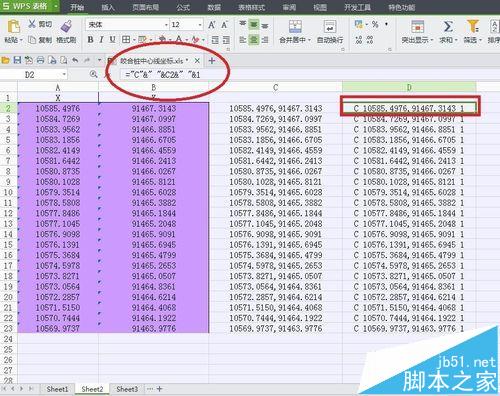
Task: Decrease font size with the smaller A icon
Action: [224, 25]
